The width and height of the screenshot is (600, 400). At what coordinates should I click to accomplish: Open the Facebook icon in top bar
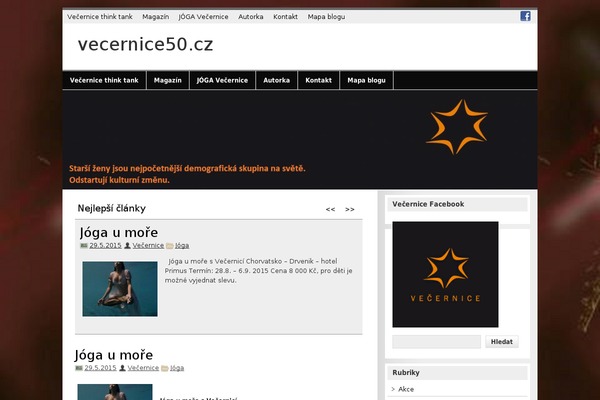point(525,16)
